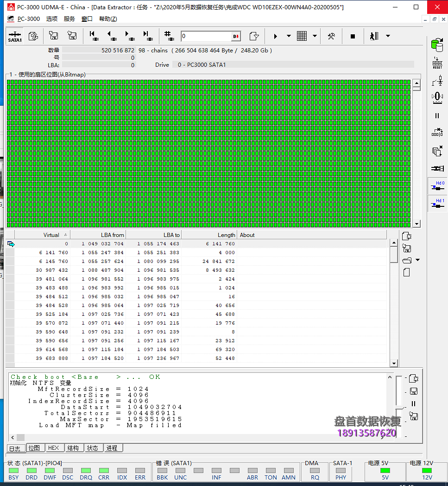
Task: Switch to the 结构 tab
Action: pos(73,448)
